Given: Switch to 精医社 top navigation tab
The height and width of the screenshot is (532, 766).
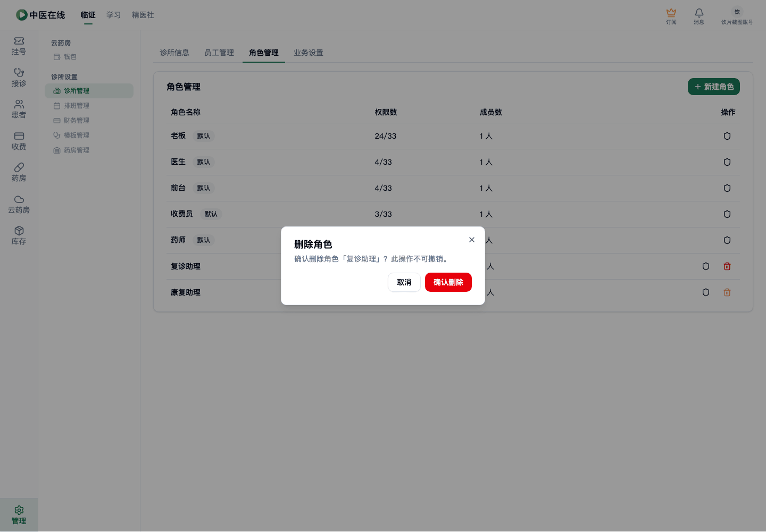Looking at the screenshot, I should [x=143, y=15].
